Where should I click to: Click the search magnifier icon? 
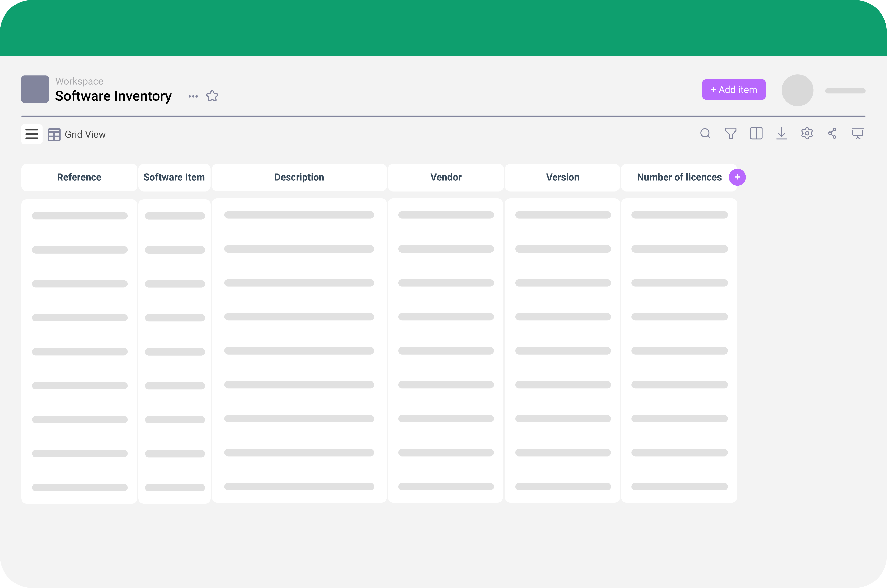point(705,134)
